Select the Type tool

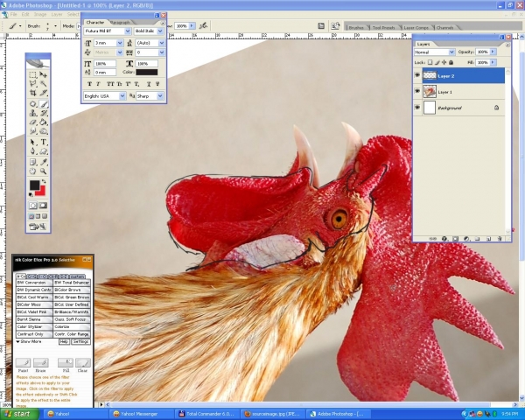point(43,143)
